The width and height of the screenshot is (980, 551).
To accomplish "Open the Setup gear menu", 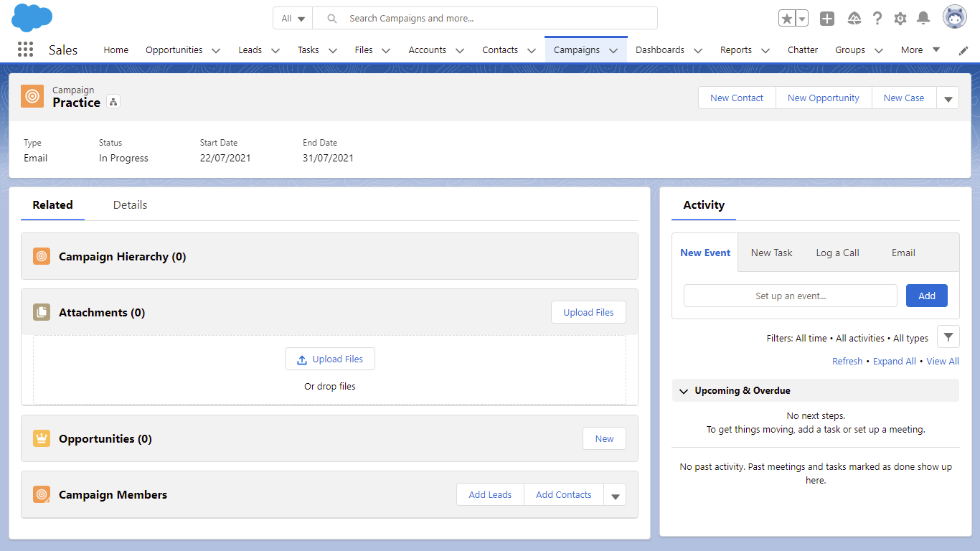I will click(x=900, y=19).
